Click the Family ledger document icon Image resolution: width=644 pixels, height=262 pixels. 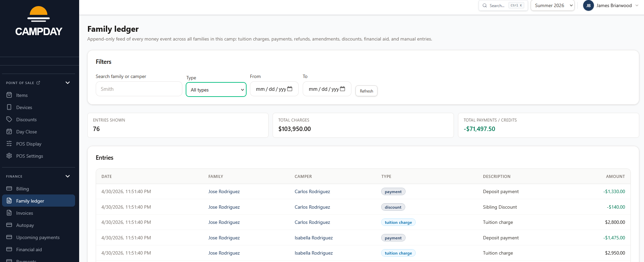pyautogui.click(x=9, y=201)
